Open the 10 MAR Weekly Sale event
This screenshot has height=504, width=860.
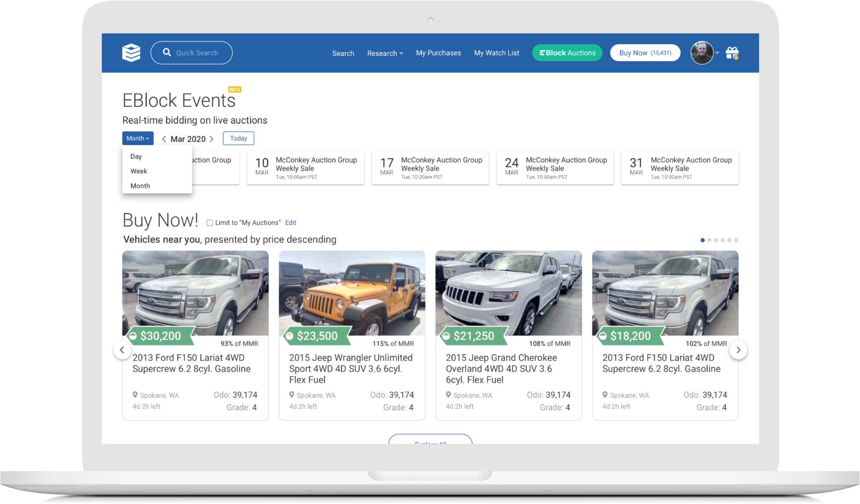305,167
